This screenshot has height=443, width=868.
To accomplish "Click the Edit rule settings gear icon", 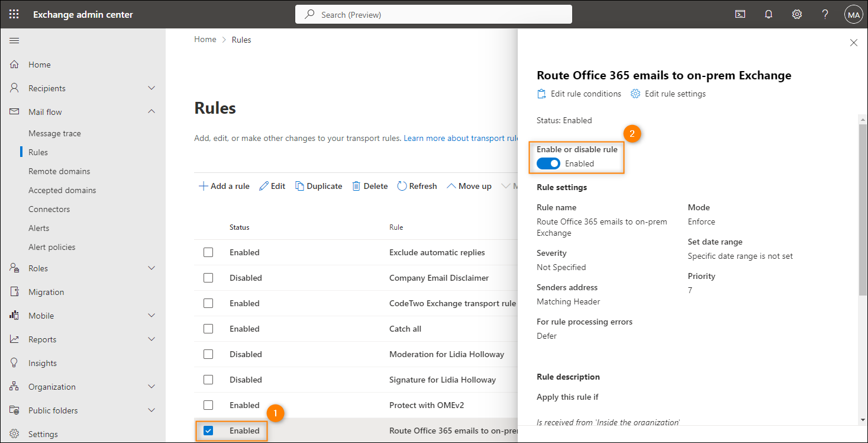I will click(635, 94).
